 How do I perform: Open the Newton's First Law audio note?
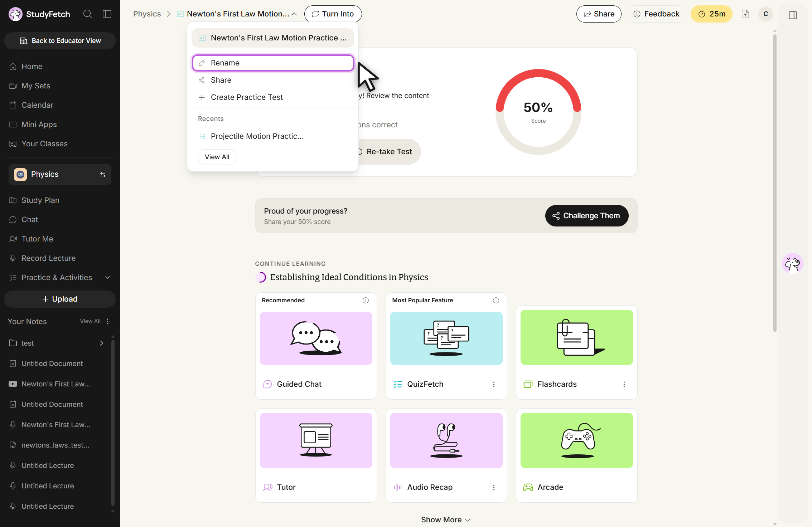pos(56,425)
